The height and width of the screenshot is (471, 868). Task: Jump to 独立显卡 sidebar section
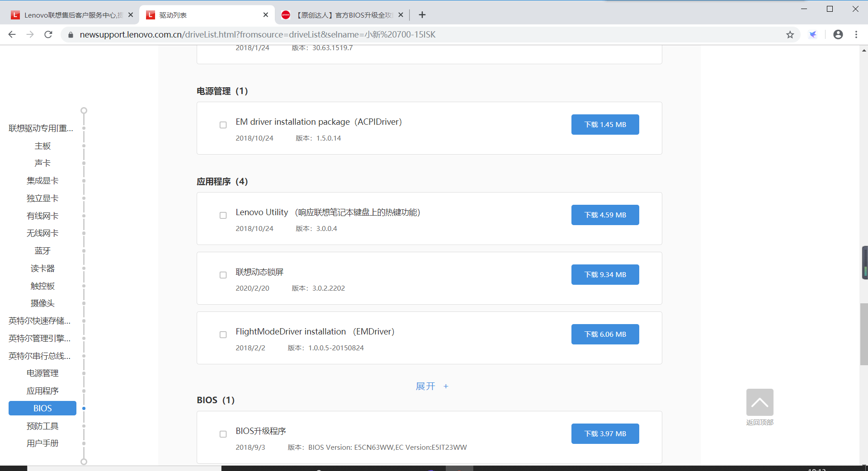tap(42, 198)
